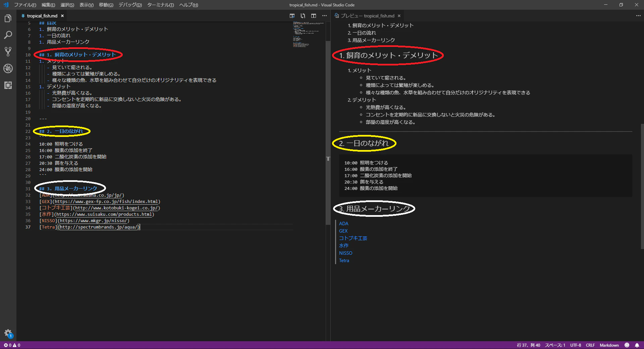Open the preview pane's More Actions menu
This screenshot has width=644, height=349.
(638, 16)
